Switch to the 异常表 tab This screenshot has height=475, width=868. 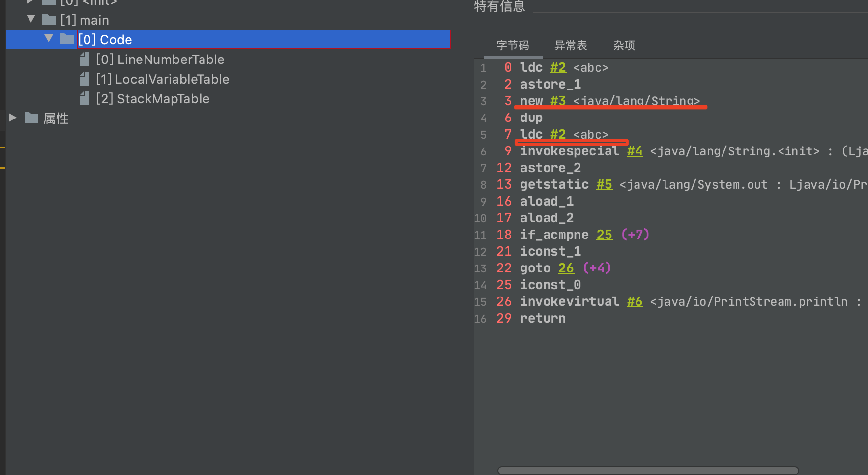(x=571, y=46)
